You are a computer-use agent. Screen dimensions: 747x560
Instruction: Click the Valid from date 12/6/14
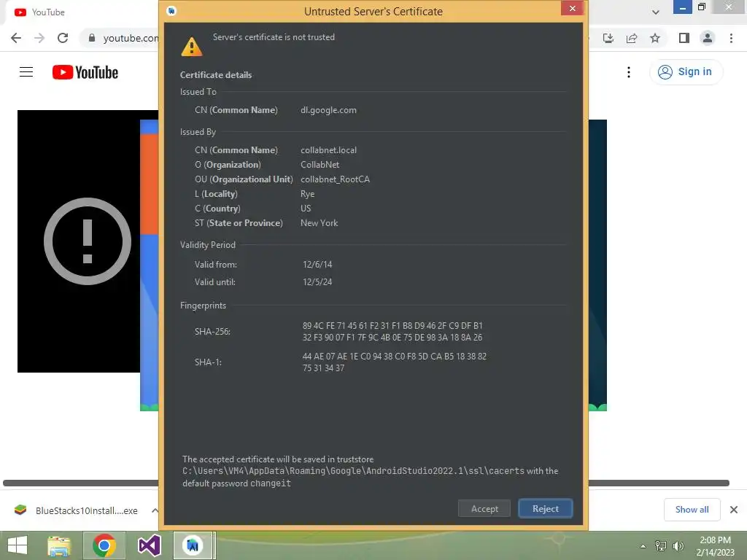(x=317, y=264)
